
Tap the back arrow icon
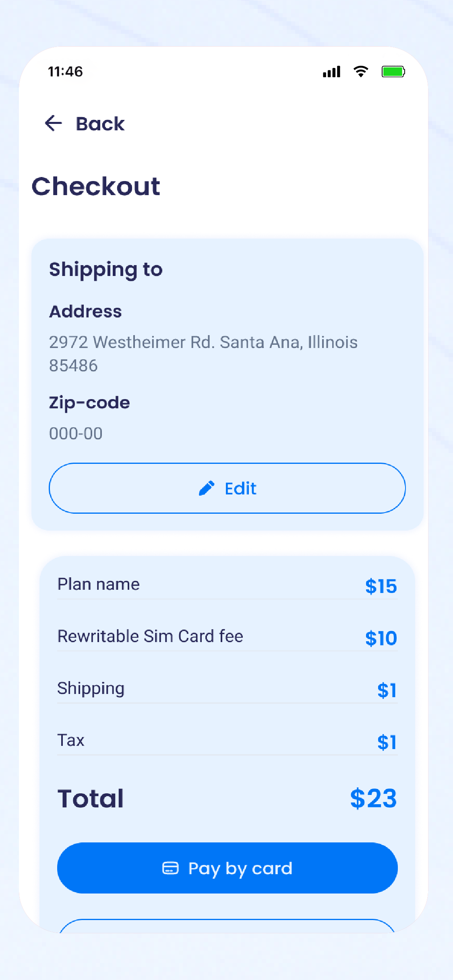[54, 123]
